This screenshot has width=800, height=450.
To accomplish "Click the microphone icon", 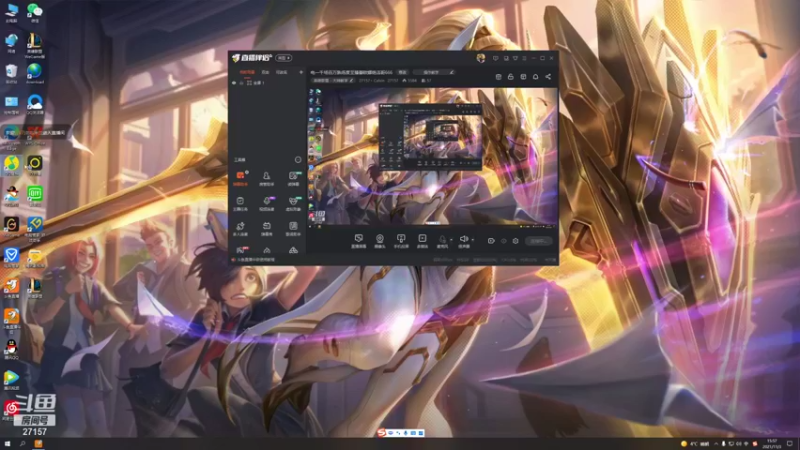I will [442, 240].
